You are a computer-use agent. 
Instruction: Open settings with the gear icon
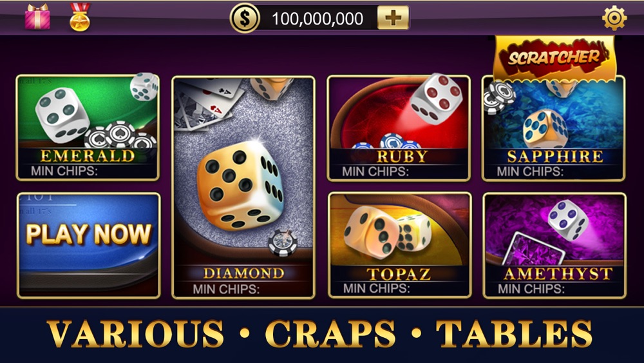click(614, 18)
